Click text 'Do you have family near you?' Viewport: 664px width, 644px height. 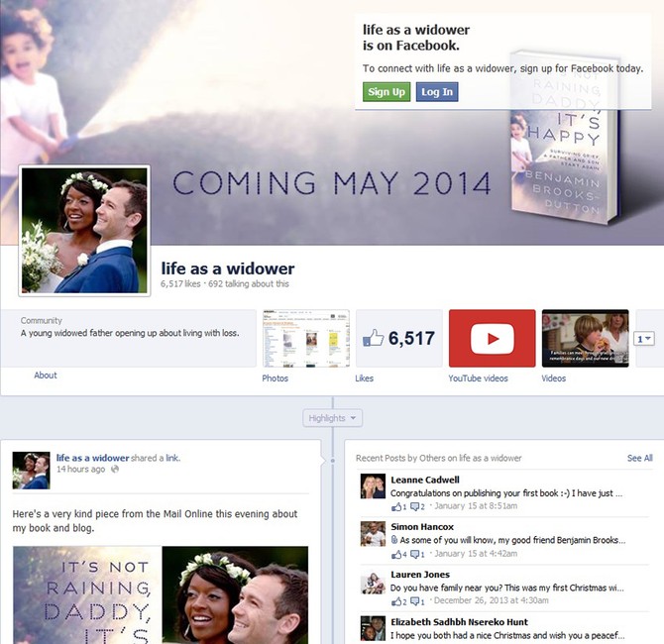446,588
